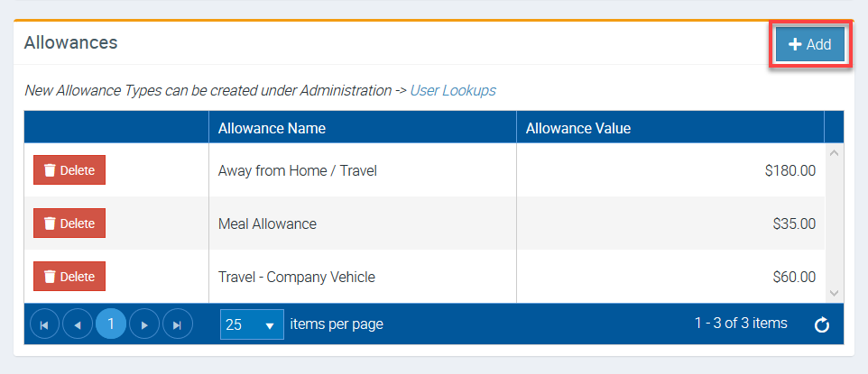Delete the Away from Home / Travel allowance
The height and width of the screenshot is (374, 868).
(69, 170)
